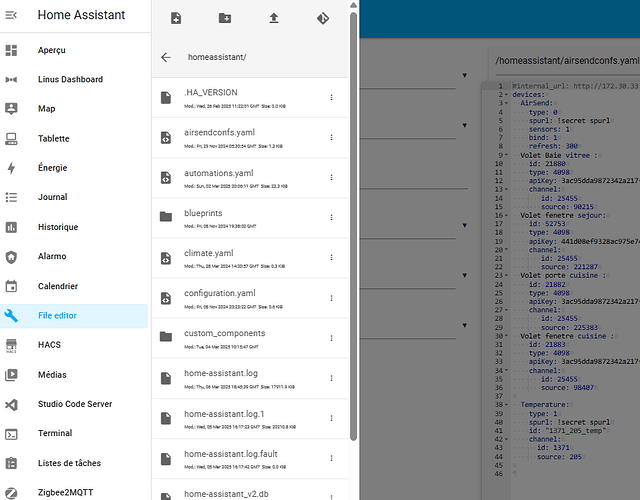The height and width of the screenshot is (500, 640).
Task: Click the File editor wrench icon
Action: (x=11, y=316)
